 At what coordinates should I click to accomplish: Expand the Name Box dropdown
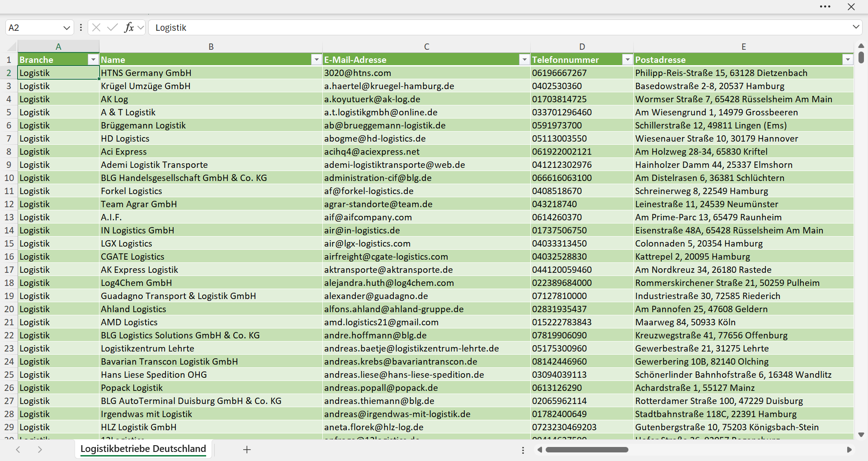coord(67,28)
